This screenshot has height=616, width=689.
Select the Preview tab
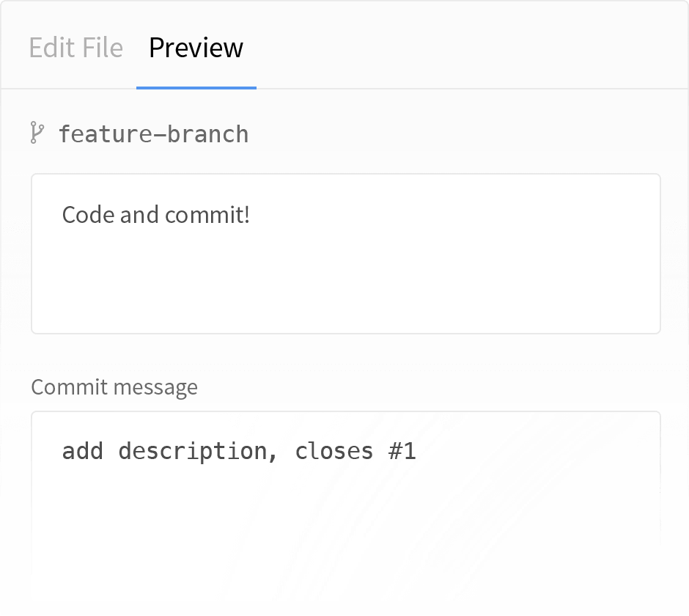[x=196, y=48]
